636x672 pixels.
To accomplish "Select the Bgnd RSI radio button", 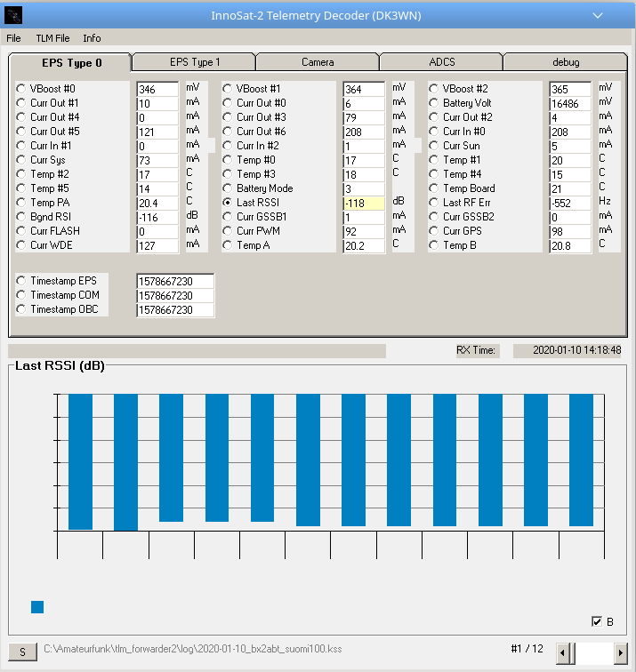I will (21, 217).
